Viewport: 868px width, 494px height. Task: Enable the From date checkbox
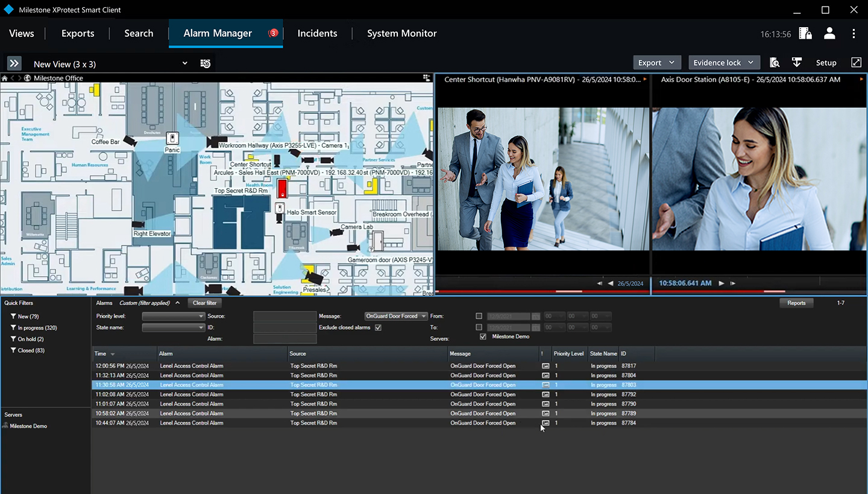click(x=479, y=316)
